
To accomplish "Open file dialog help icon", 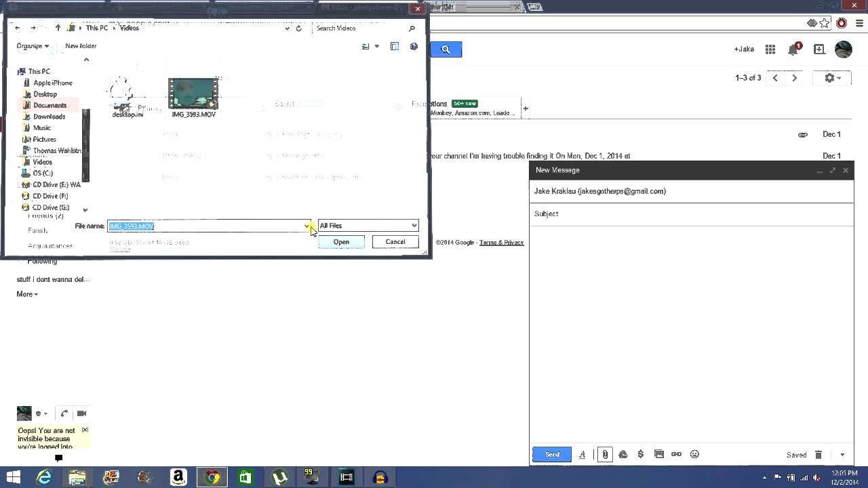I will click(x=414, y=47).
